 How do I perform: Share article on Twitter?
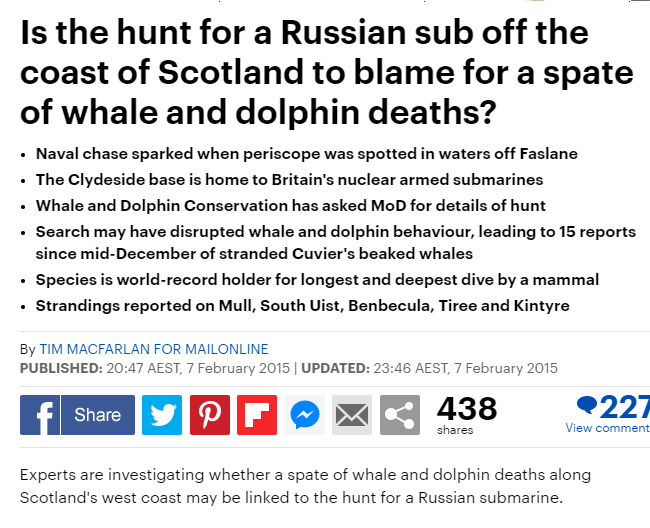(161, 414)
